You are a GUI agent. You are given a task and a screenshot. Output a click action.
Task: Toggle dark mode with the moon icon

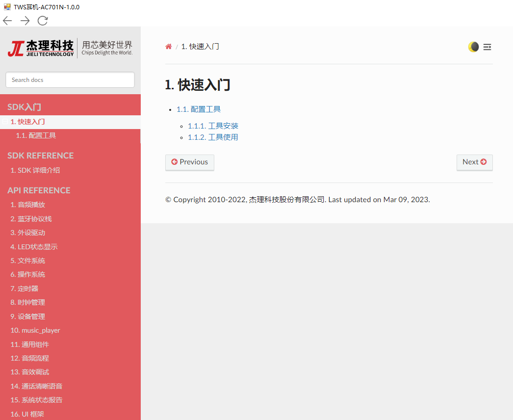[473, 47]
